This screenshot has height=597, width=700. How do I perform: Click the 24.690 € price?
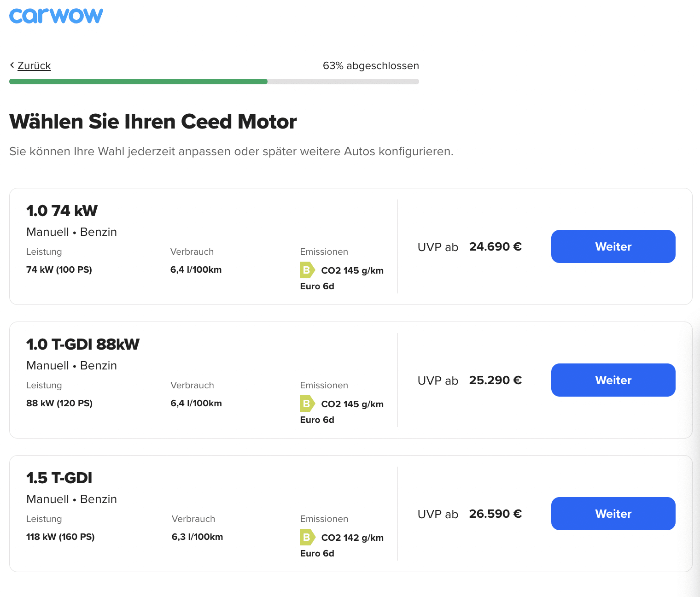(496, 246)
